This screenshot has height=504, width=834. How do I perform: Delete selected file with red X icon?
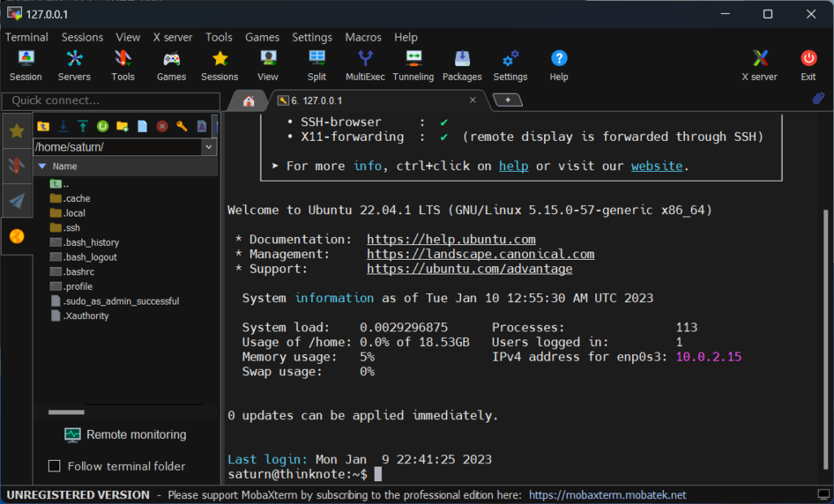(162, 126)
